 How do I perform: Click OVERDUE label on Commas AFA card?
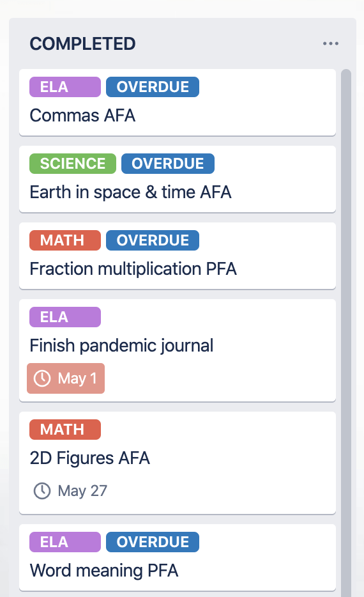point(153,87)
